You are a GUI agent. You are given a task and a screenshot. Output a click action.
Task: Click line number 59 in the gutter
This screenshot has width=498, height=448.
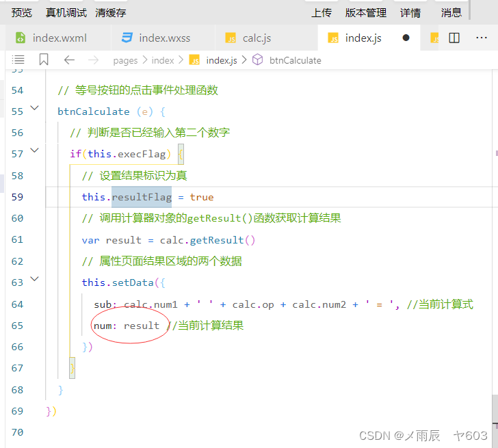[18, 197]
